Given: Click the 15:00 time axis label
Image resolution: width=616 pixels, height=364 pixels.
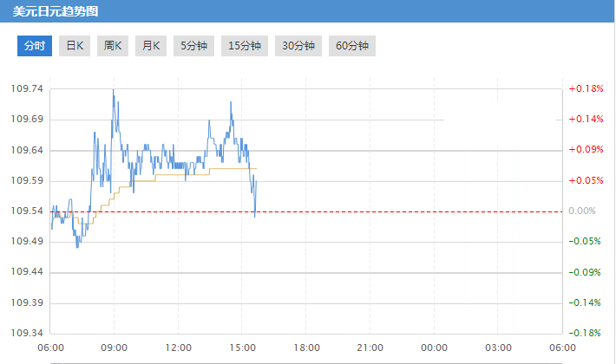Looking at the screenshot, I should 242,348.
